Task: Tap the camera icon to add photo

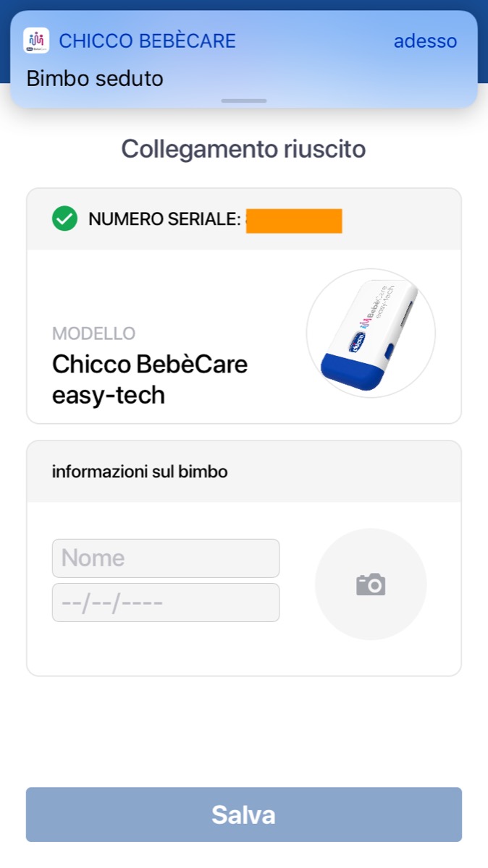Action: [371, 584]
